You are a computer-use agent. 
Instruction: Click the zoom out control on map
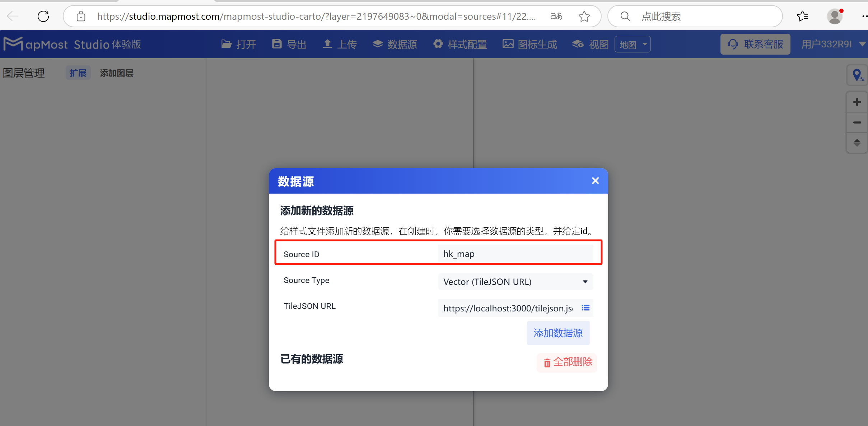click(x=857, y=122)
